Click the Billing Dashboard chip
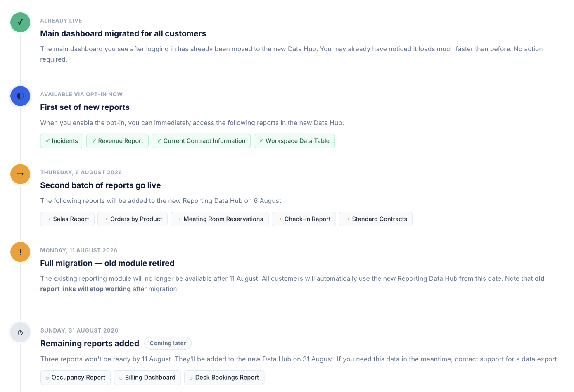This screenshot has width=574, height=392. pos(147,378)
